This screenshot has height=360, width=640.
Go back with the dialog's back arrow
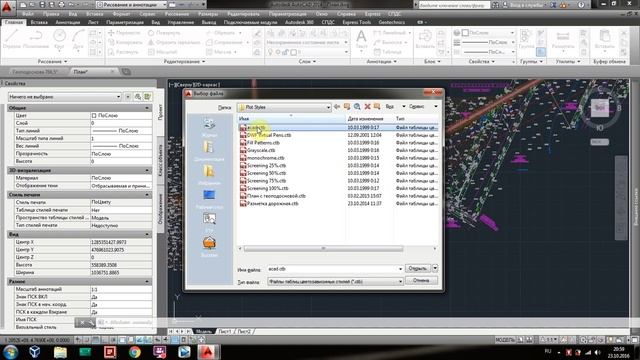(x=337, y=107)
